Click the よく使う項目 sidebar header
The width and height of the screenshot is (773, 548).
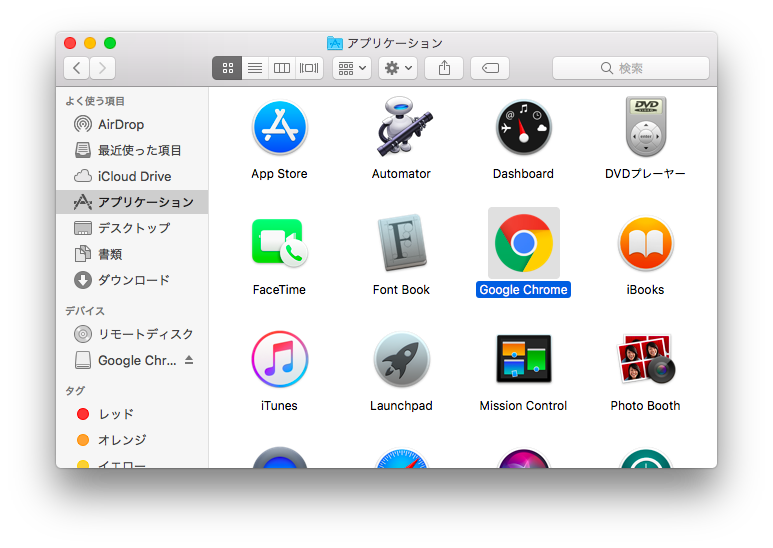click(x=95, y=101)
